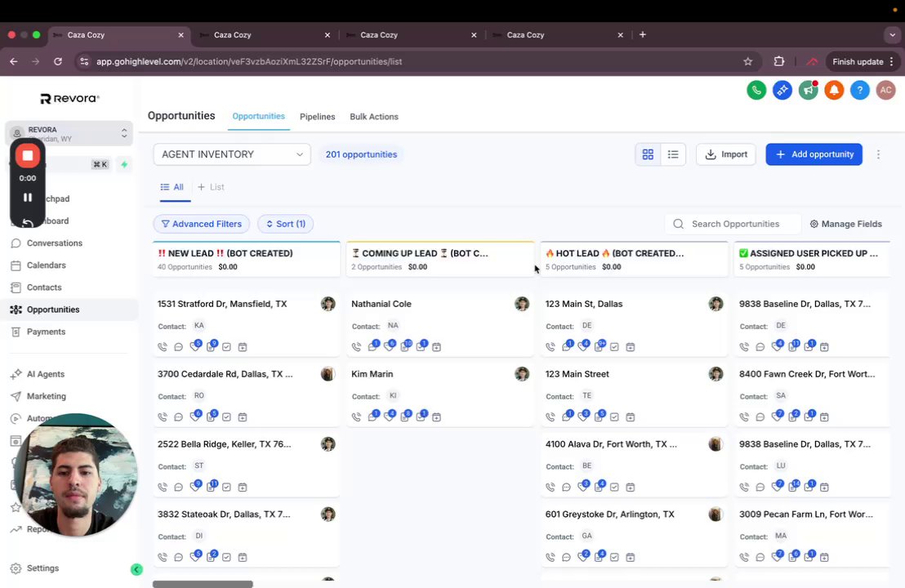
Task: Open the orange notifications bell
Action: coord(834,90)
